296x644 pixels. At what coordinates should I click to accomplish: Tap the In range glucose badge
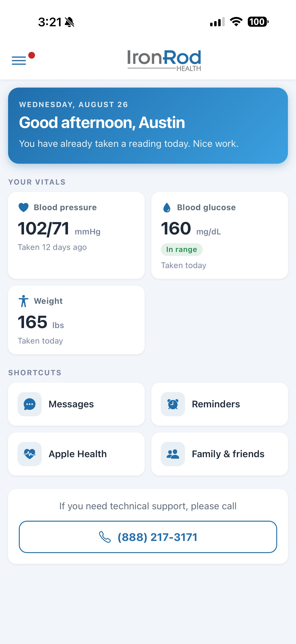click(x=182, y=249)
